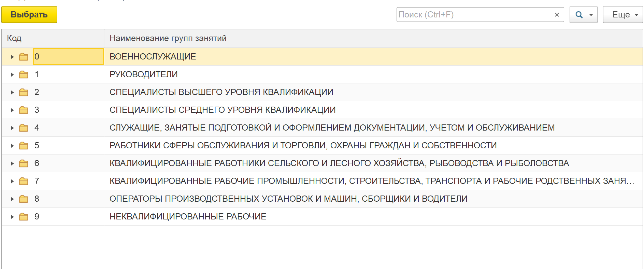Select the ОПЕРАТОРЫ ПРОИЗВОДСТВЕННЫХ УСТАНОВОК row
The image size is (644, 269).
click(x=288, y=199)
